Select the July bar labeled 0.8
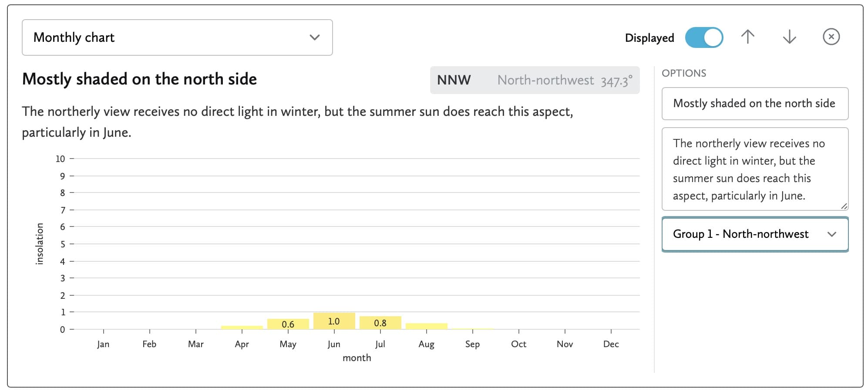The image size is (868, 392). [x=380, y=323]
